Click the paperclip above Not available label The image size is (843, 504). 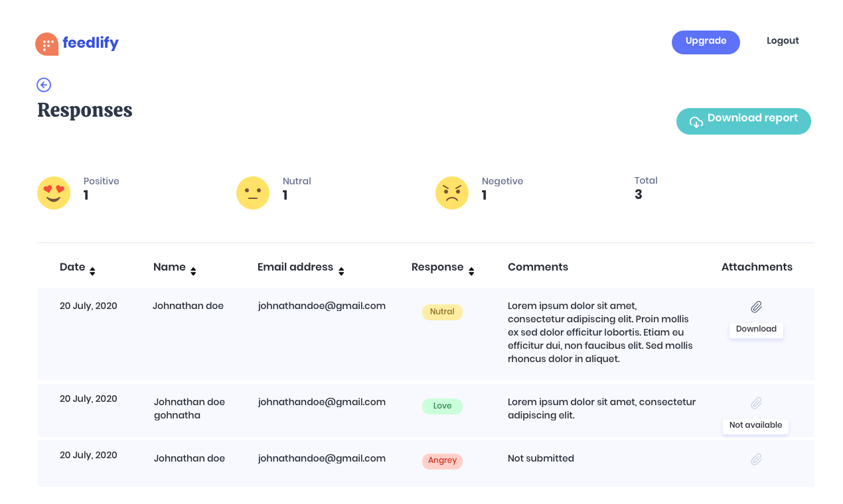point(756,403)
